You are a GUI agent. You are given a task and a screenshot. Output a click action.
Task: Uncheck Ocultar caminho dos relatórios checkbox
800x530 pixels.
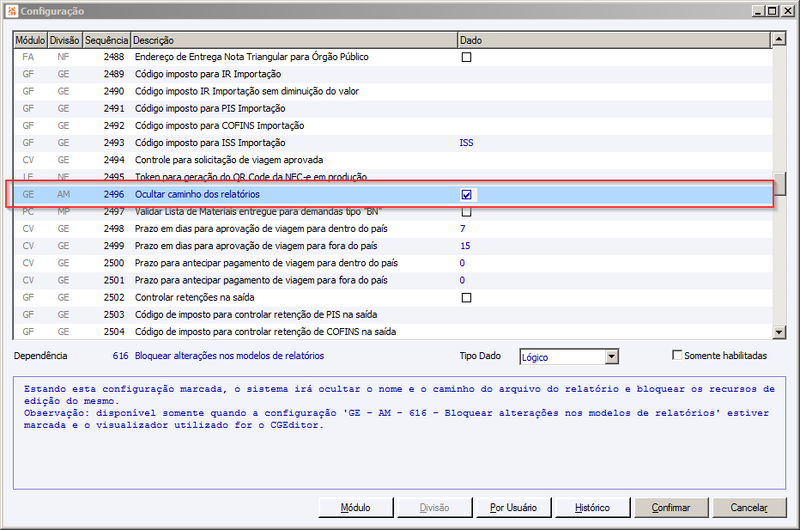click(466, 194)
